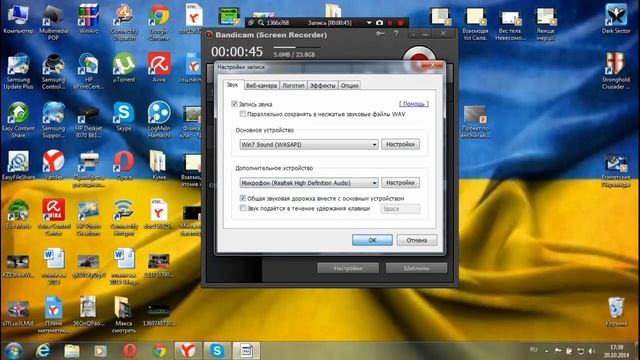Open the Stronghold Crusader desktop icon
This screenshot has width=640, height=360.
pos(616,71)
